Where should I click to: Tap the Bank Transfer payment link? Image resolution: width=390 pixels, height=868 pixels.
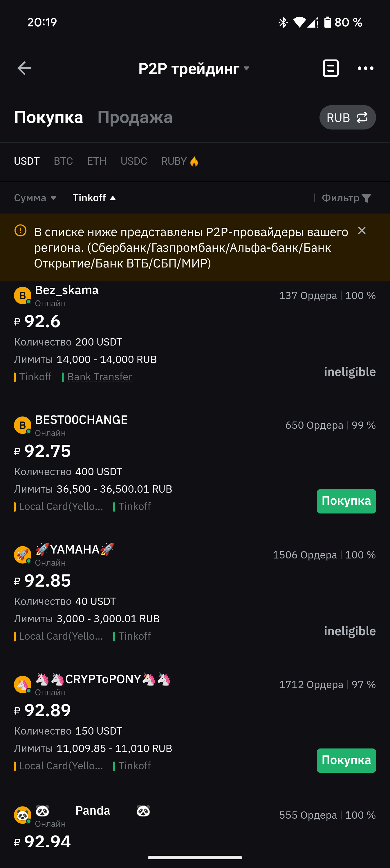click(100, 377)
